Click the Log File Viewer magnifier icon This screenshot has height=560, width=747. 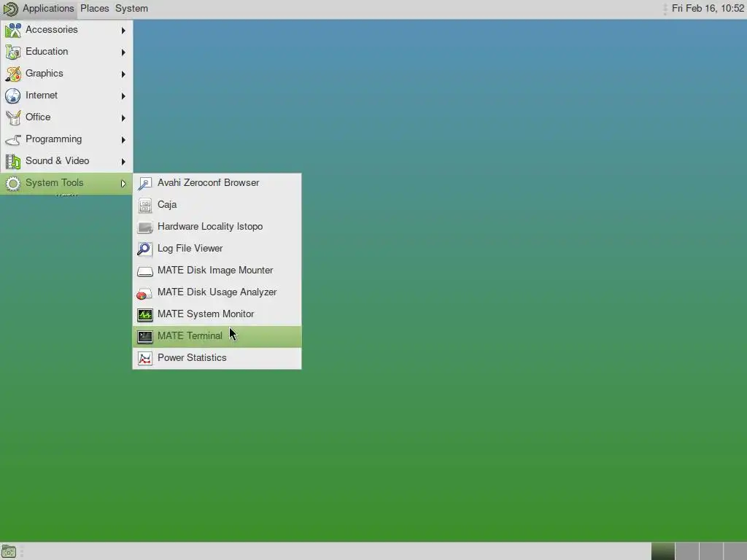click(145, 249)
